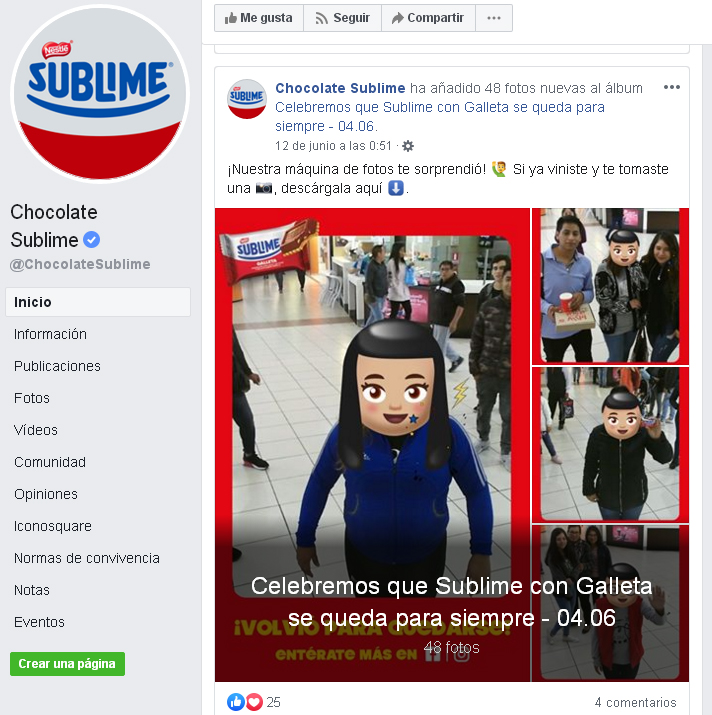Open Normas de convivencia page tab
Screen dimensions: 712x715
coord(87,558)
